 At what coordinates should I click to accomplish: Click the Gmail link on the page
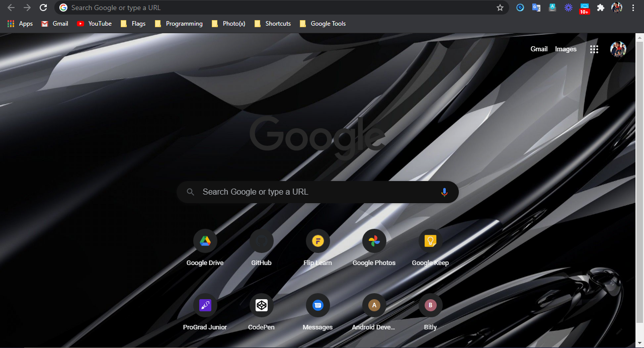(539, 49)
